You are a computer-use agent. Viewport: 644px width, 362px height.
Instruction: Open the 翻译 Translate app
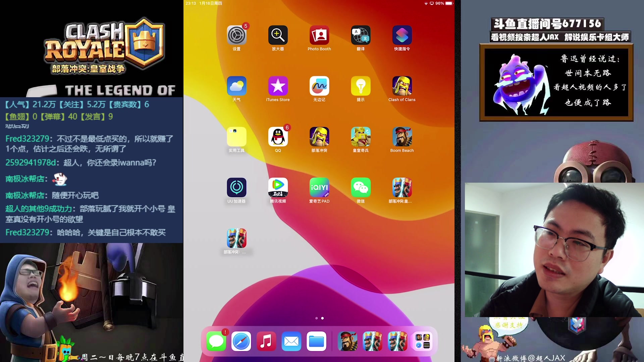click(x=361, y=35)
